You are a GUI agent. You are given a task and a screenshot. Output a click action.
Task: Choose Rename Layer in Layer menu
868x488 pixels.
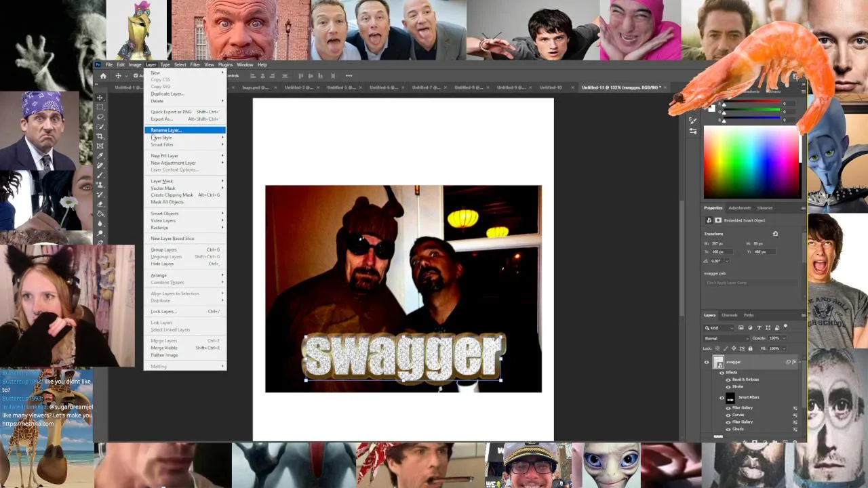pyautogui.click(x=184, y=130)
